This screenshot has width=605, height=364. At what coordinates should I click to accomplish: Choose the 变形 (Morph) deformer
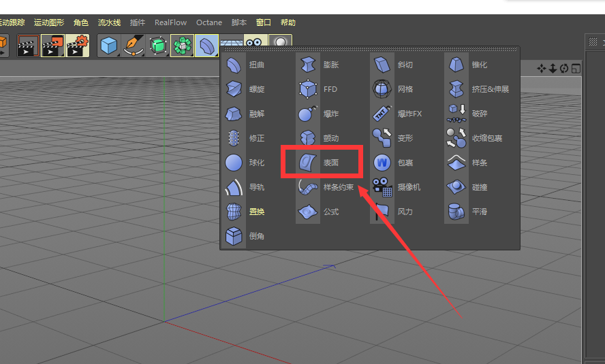coord(393,138)
